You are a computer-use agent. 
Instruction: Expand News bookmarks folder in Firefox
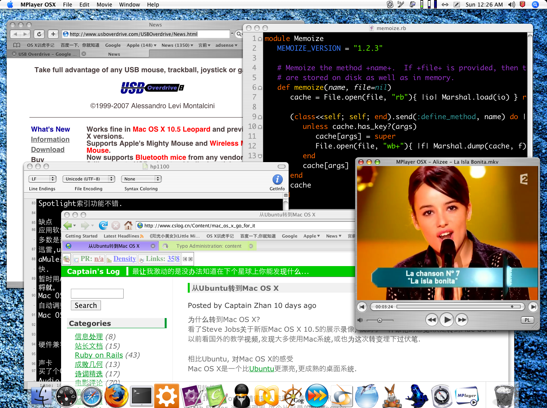(x=334, y=236)
